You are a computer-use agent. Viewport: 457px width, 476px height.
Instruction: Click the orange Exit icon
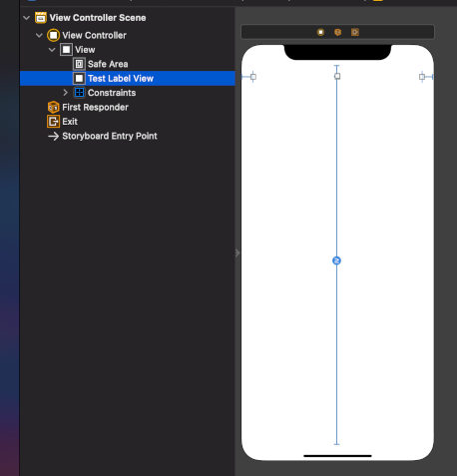[53, 122]
